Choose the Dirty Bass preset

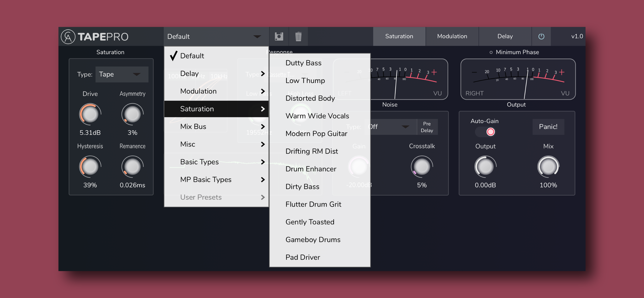[320, 187]
